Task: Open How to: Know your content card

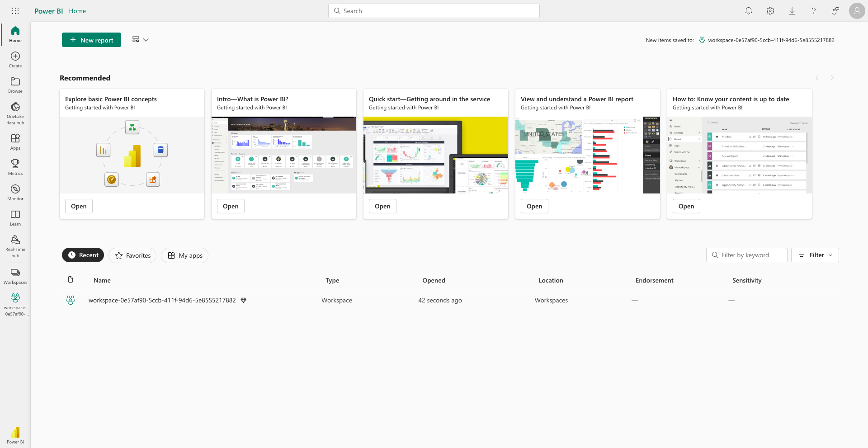Action: coord(686,206)
